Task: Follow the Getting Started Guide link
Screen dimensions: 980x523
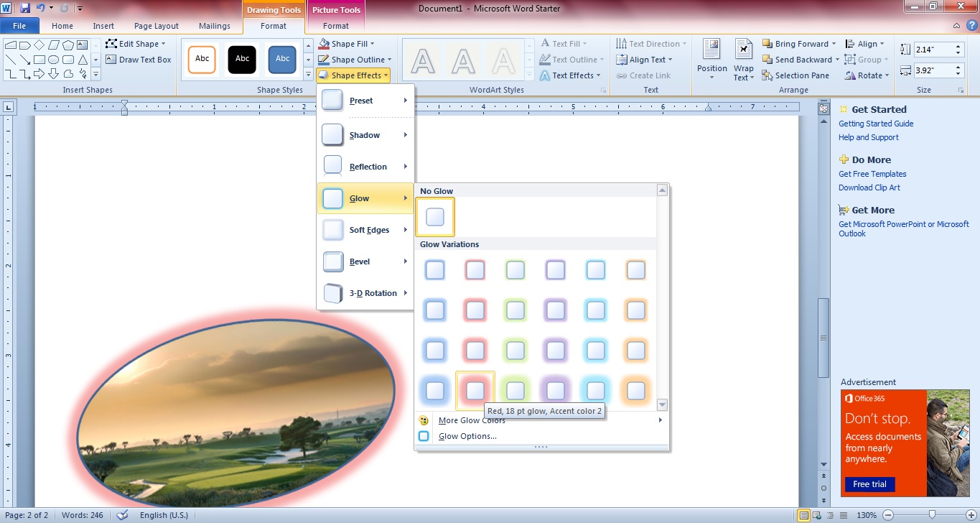Action: click(x=876, y=123)
